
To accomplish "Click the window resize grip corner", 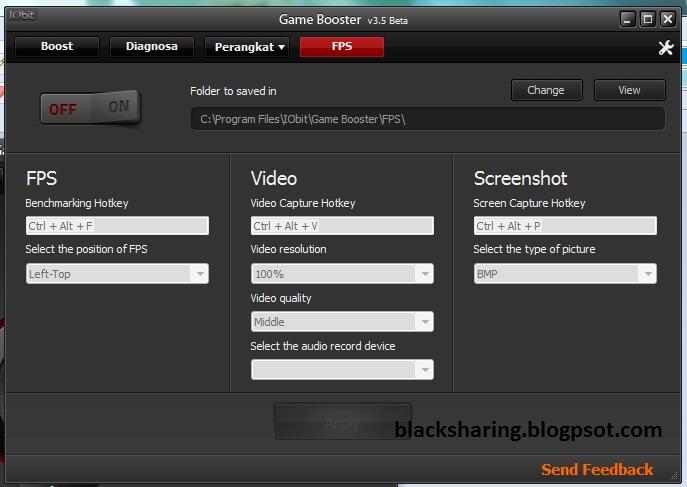I will (675, 476).
